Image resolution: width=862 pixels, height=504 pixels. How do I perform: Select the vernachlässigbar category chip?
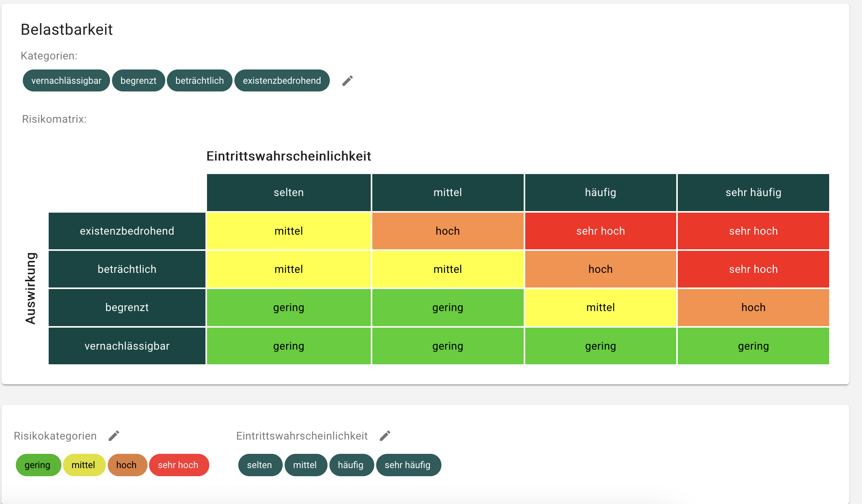tap(66, 81)
